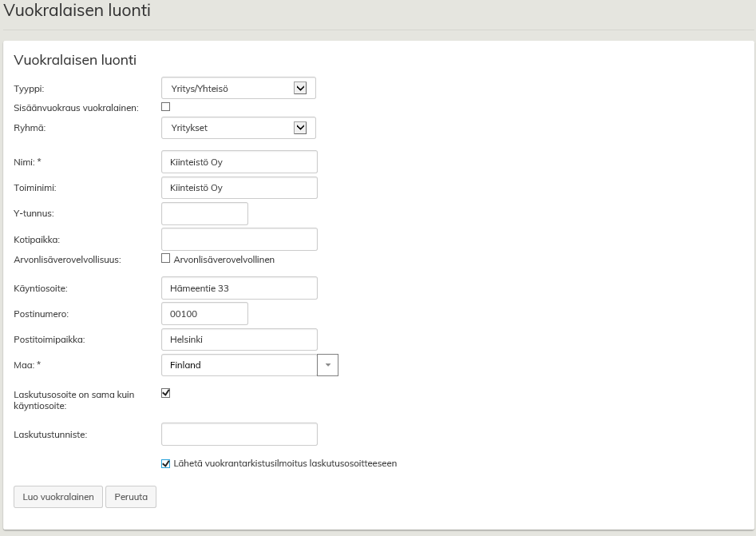Click the arrow button beside Finland

coord(327,365)
